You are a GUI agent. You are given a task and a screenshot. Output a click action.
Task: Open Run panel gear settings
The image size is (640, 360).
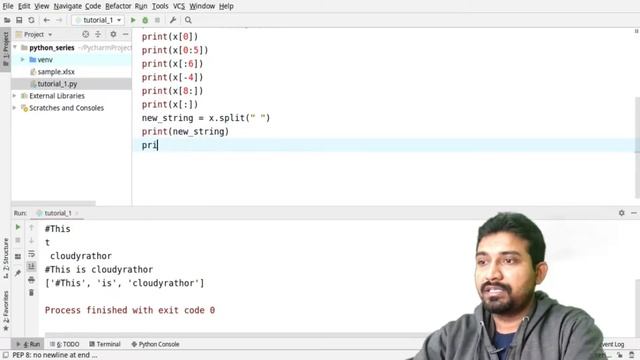coord(621,213)
